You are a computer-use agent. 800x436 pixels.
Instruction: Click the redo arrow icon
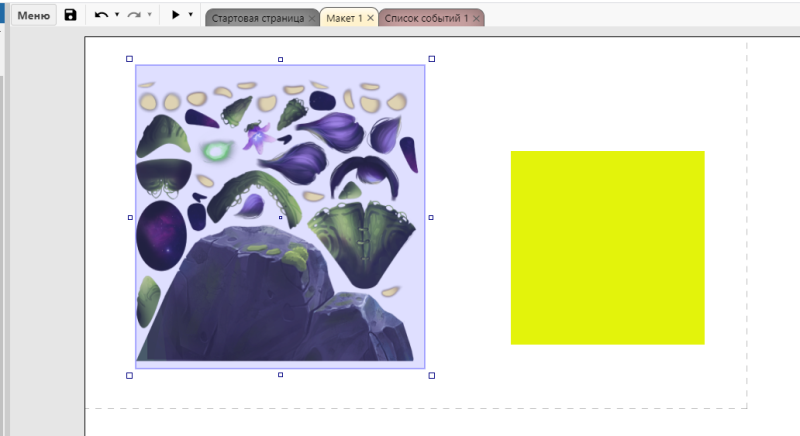tap(134, 15)
